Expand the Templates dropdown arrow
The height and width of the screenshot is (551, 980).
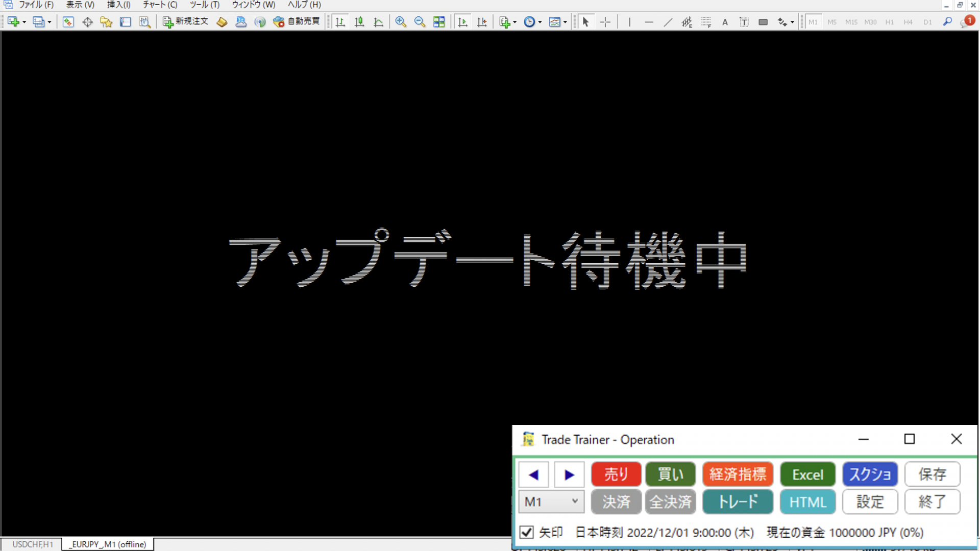pos(565,22)
